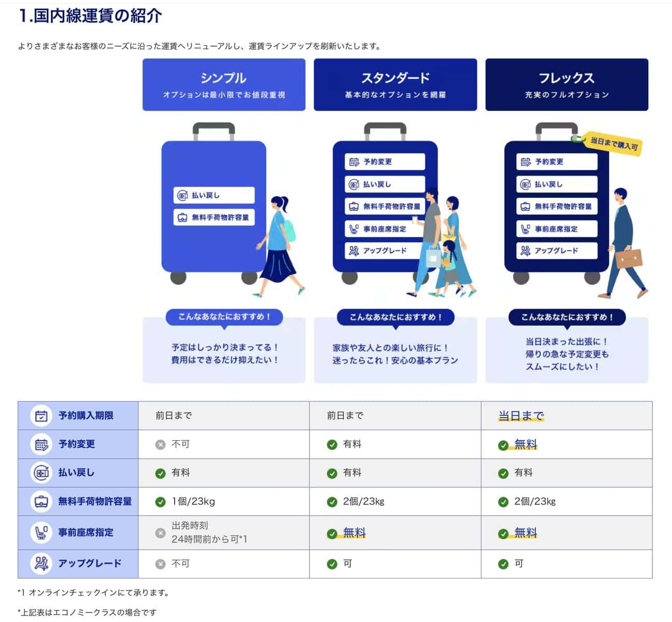The width and height of the screenshot is (672, 622).
Task: Click the 1.国内線運賃の紹介 heading
Action: point(90,16)
